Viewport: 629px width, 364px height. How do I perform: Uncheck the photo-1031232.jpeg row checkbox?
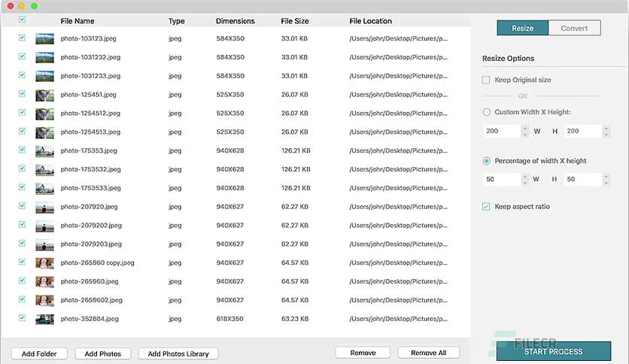(x=22, y=57)
